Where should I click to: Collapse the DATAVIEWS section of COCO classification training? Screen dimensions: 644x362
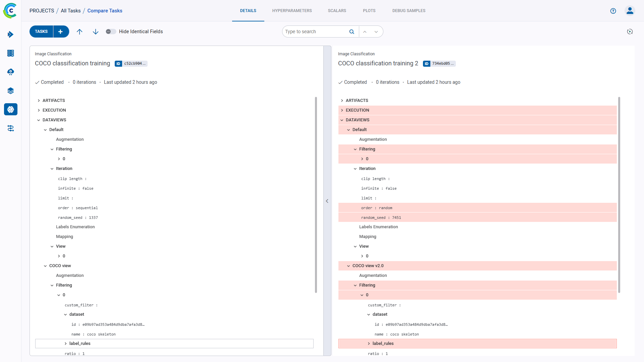click(38, 120)
